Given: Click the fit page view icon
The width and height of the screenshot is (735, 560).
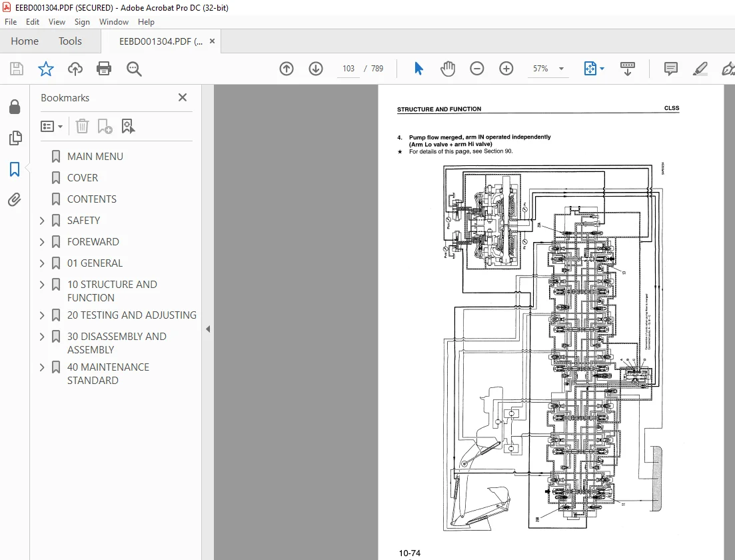Looking at the screenshot, I should [x=590, y=69].
